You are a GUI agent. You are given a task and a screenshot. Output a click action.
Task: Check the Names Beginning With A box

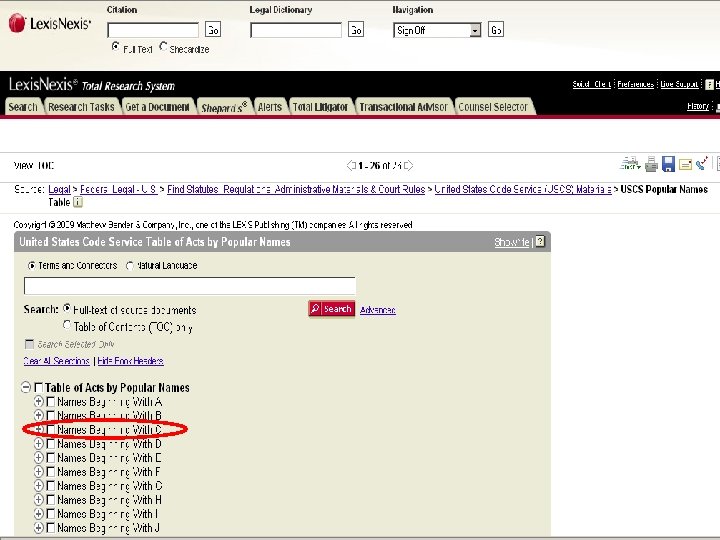point(51,402)
